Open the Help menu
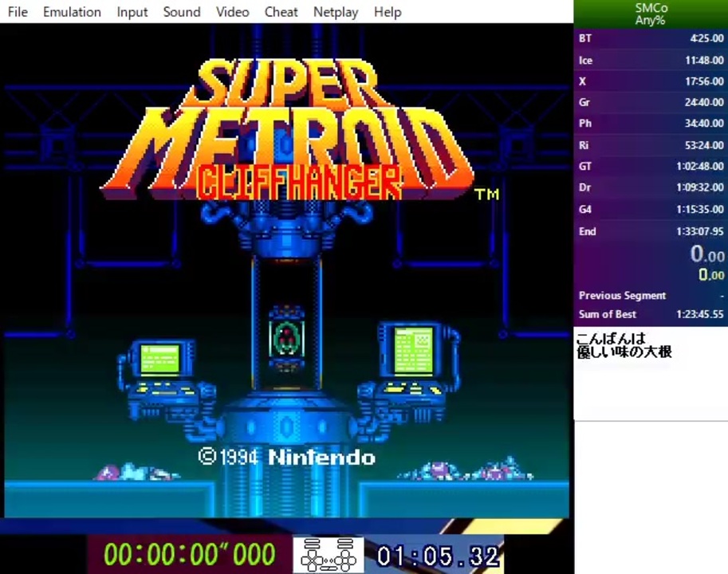Image resolution: width=728 pixels, height=574 pixels. click(388, 12)
